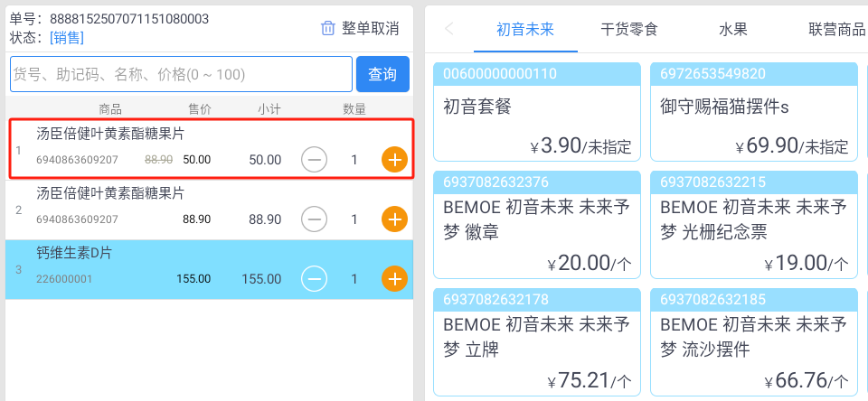Select the 初音未来 tab

525,29
